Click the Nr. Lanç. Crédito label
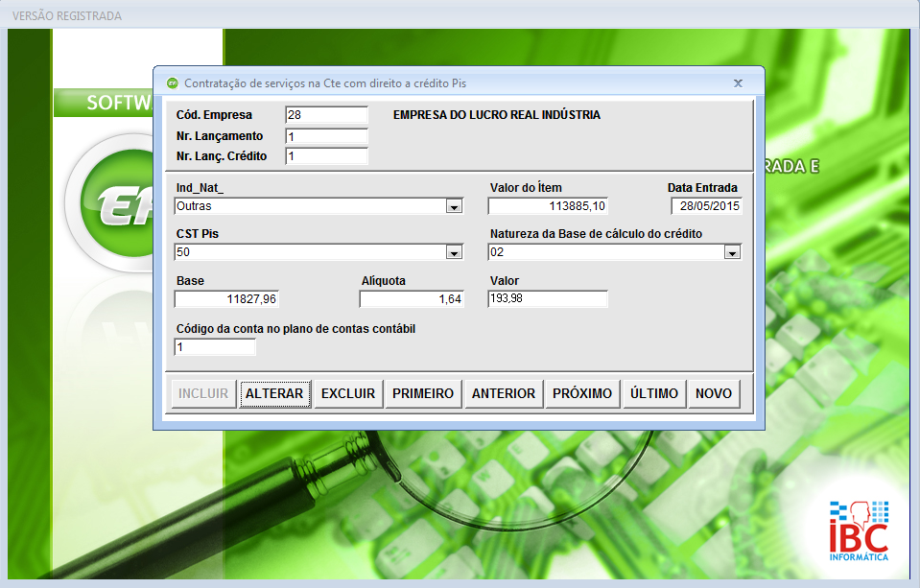 [x=222, y=156]
